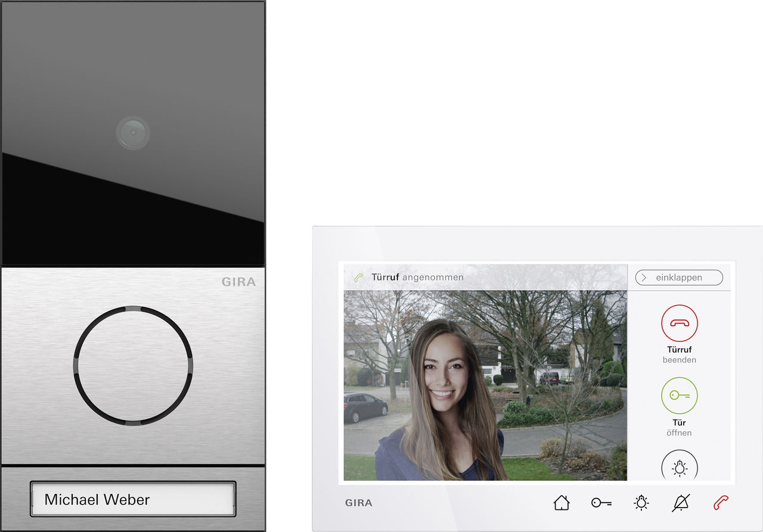Open the door with the green key circle button

tap(679, 396)
